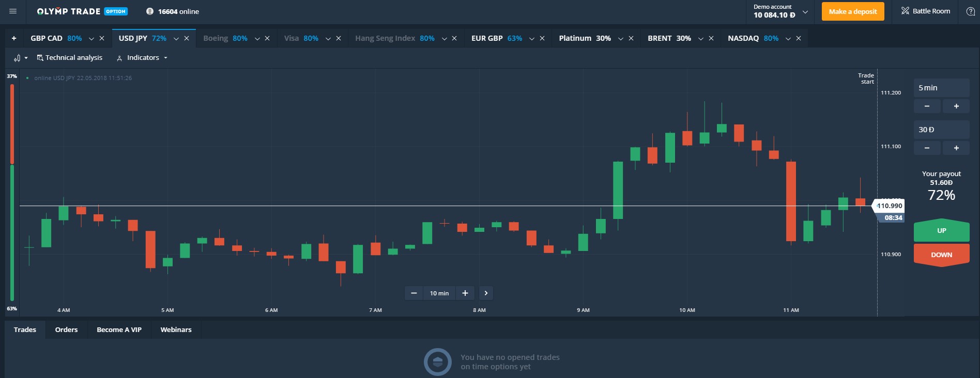The height and width of the screenshot is (378, 980).
Task: Click the 10 min timeframe button
Action: [x=439, y=293]
